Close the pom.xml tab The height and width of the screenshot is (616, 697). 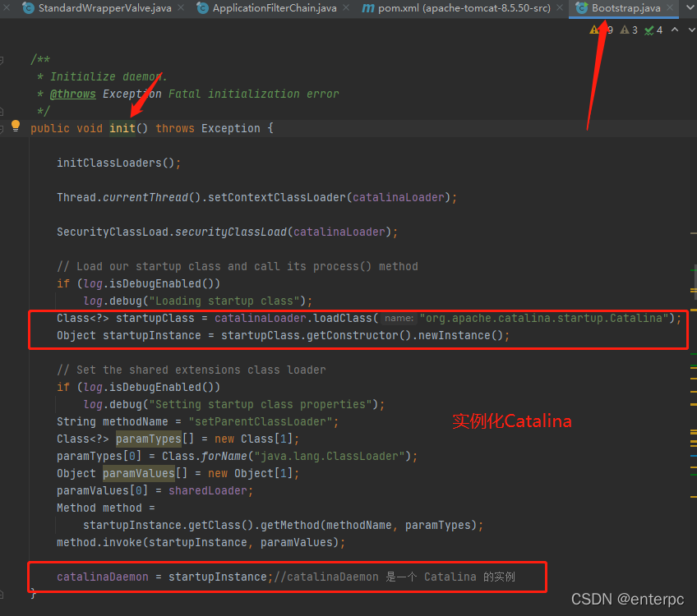[560, 7]
